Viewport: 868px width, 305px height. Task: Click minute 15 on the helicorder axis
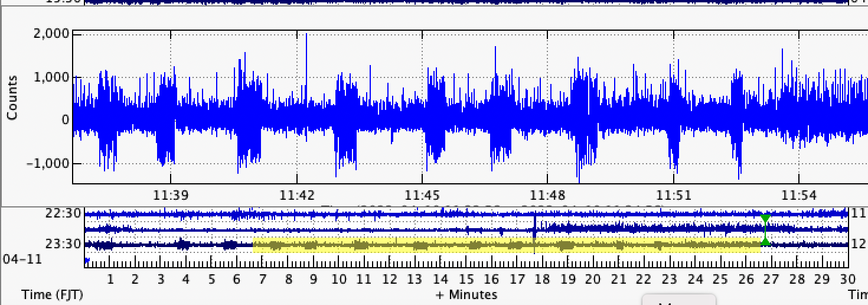tap(466, 280)
